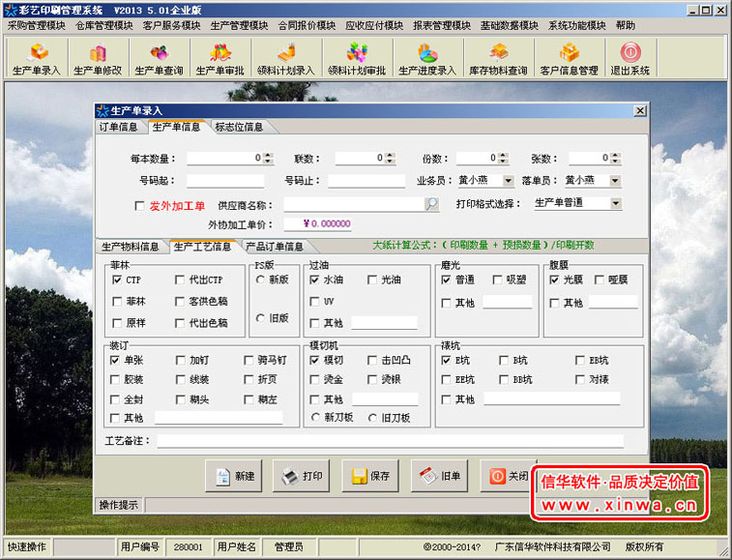
Task: Enable the 发外加工单 checkbox
Action: point(139,205)
